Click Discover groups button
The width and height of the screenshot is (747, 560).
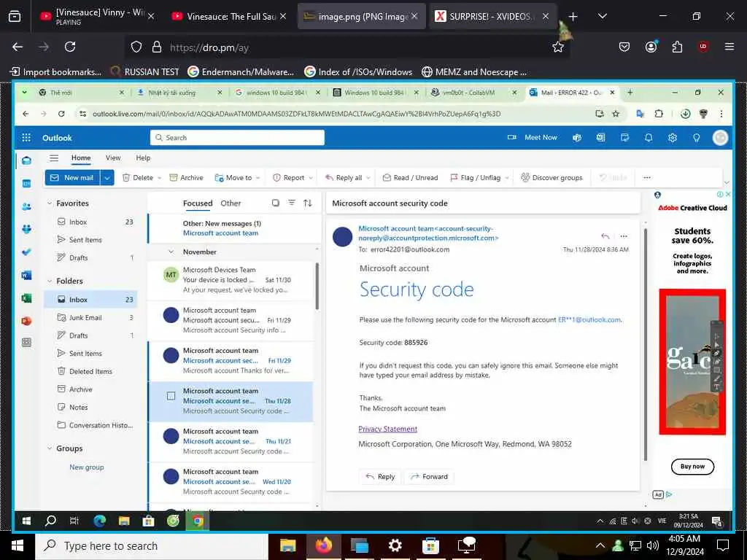[551, 178]
